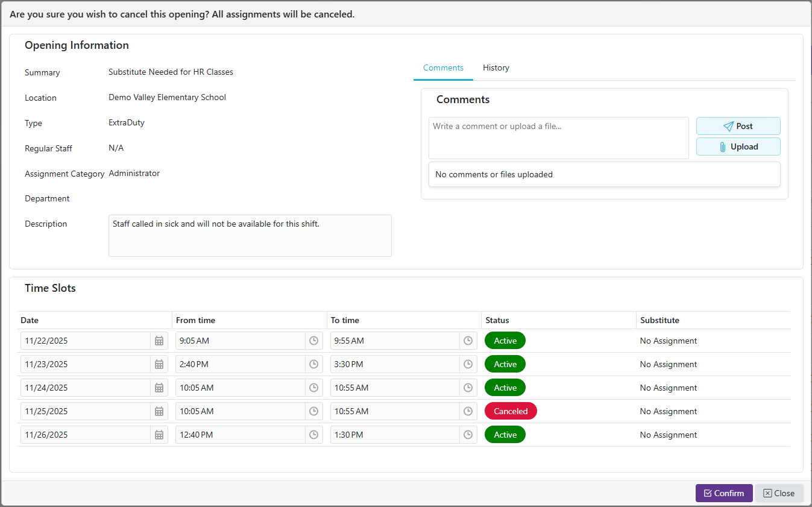Open calendar picker for 11/22/2025 date
The width and height of the screenshot is (812, 507).
(x=159, y=341)
